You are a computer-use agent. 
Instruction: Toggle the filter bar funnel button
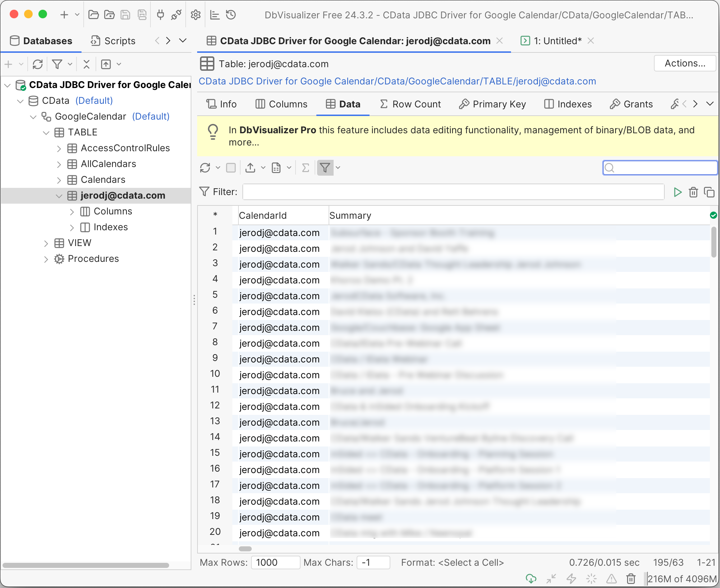point(325,168)
